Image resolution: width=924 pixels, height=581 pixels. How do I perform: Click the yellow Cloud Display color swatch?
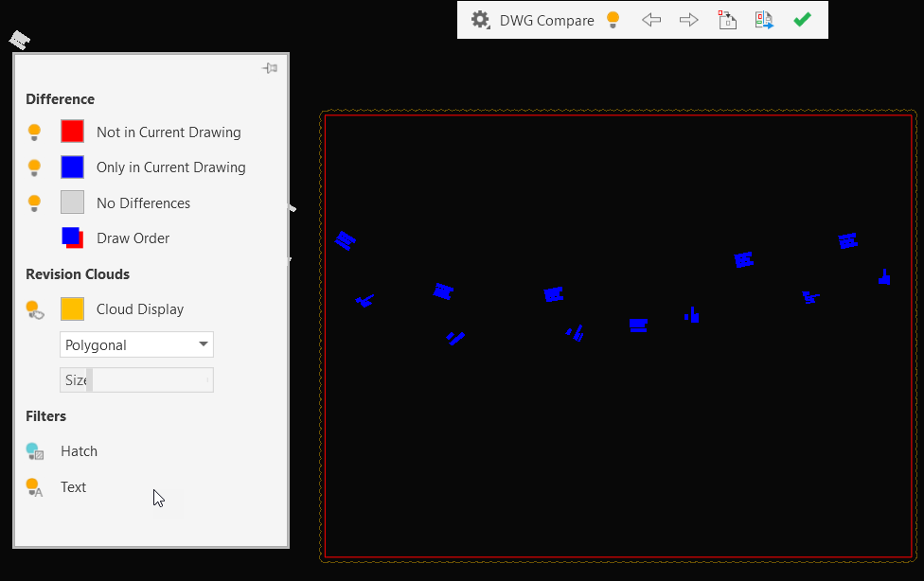[73, 308]
